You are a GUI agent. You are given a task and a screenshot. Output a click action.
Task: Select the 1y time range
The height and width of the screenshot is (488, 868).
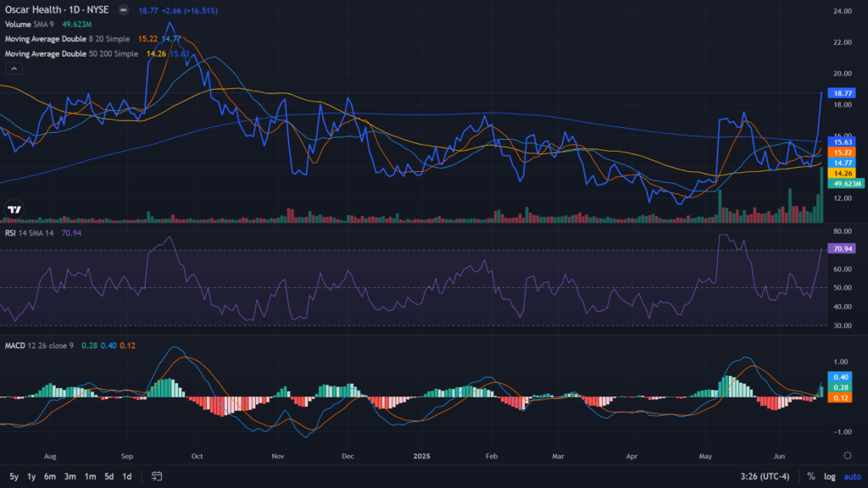tap(31, 476)
